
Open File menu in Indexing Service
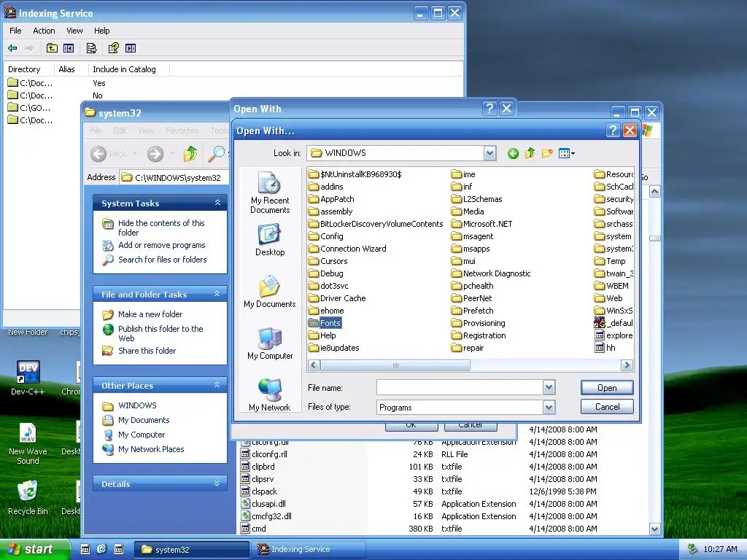(15, 31)
